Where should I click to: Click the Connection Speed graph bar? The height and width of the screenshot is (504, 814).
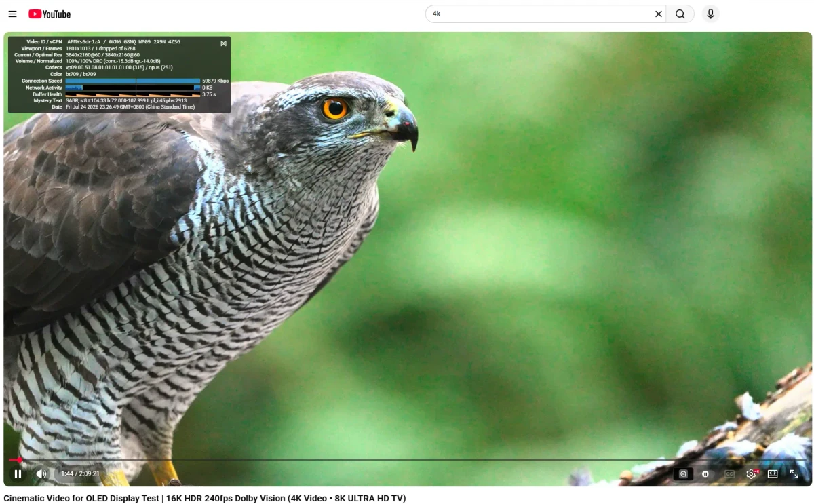pyautogui.click(x=133, y=81)
